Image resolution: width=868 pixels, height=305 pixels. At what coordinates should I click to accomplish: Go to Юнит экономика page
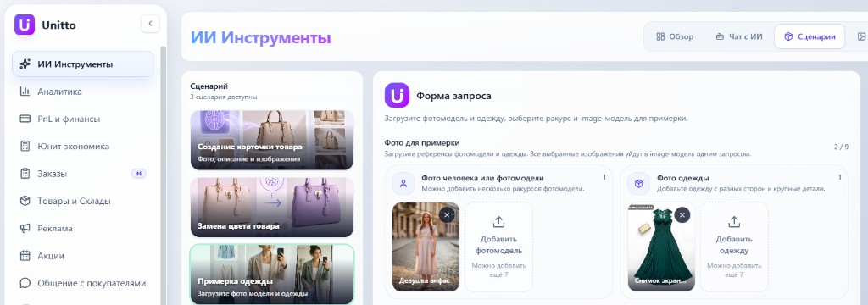click(x=83, y=146)
